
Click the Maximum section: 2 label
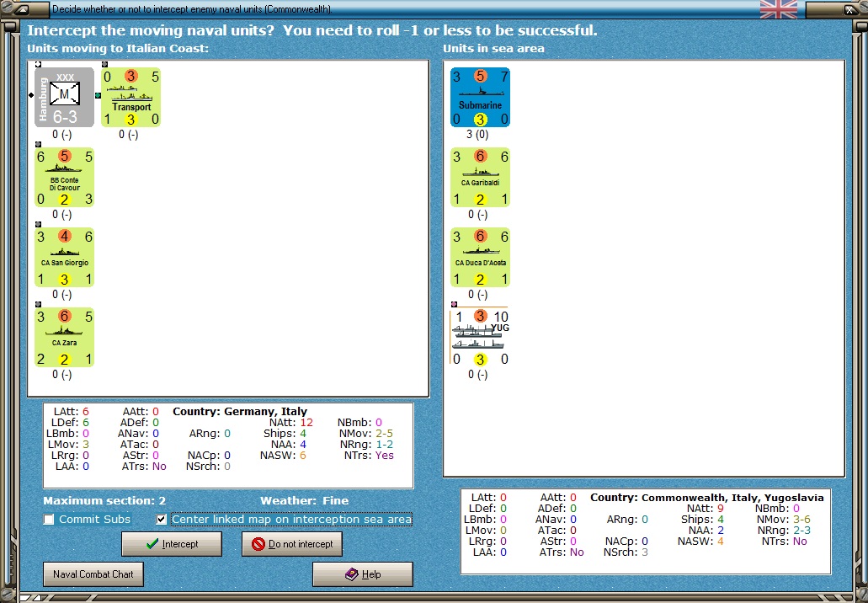click(x=104, y=500)
